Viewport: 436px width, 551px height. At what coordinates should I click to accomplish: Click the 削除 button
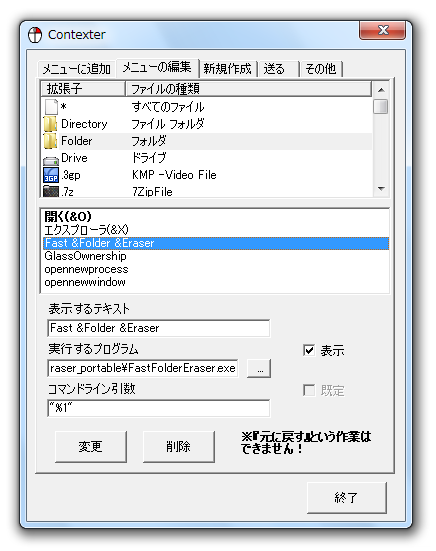click(x=178, y=447)
